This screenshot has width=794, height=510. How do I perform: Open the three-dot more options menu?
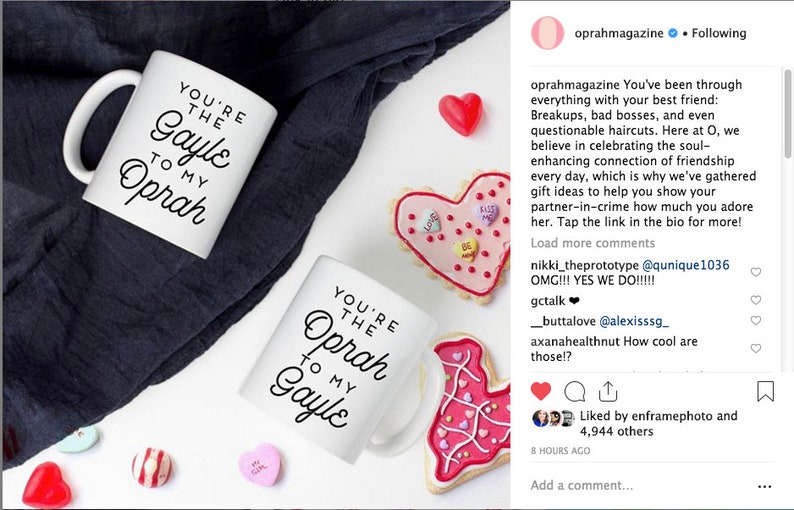(x=765, y=487)
